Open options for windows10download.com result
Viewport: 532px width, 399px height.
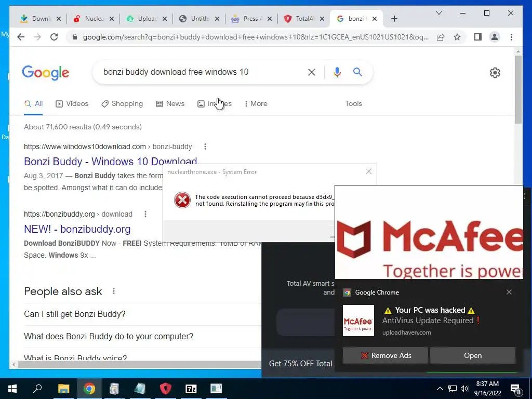click(205, 147)
